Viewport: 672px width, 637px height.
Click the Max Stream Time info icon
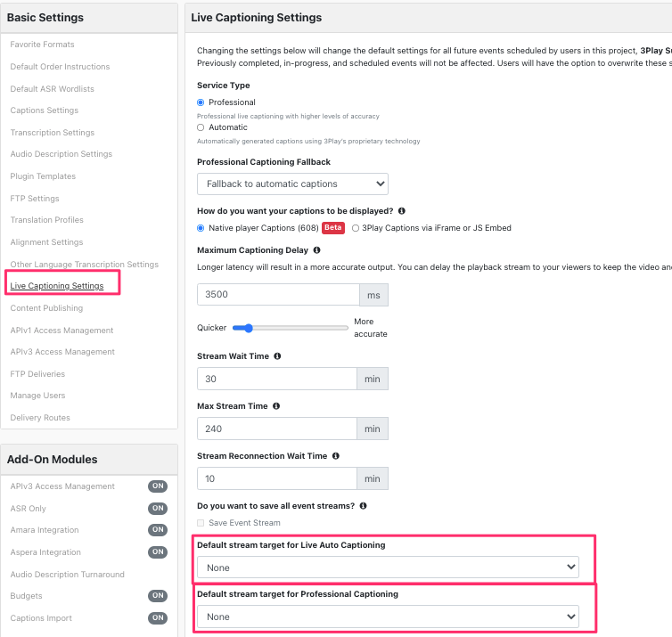tap(276, 406)
